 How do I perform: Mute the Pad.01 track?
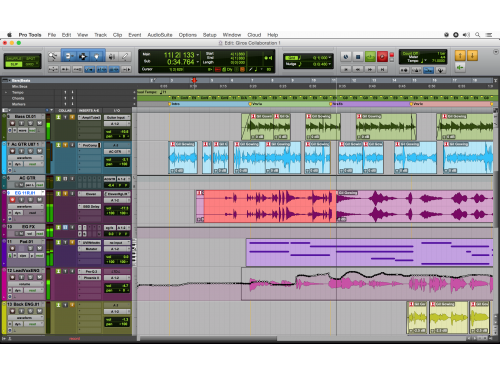[39, 248]
